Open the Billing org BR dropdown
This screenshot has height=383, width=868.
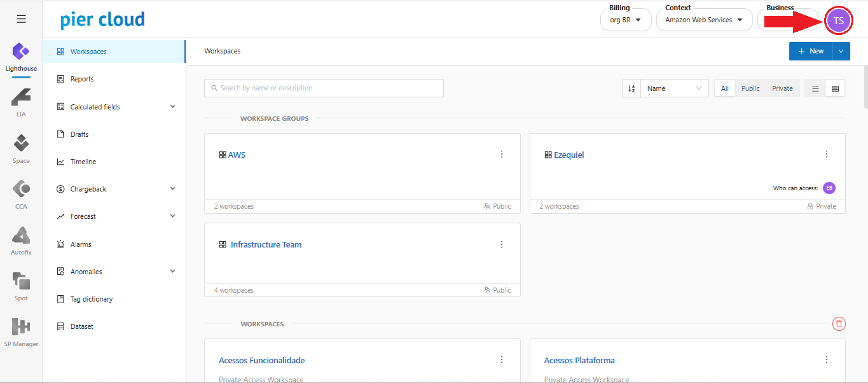click(x=626, y=20)
